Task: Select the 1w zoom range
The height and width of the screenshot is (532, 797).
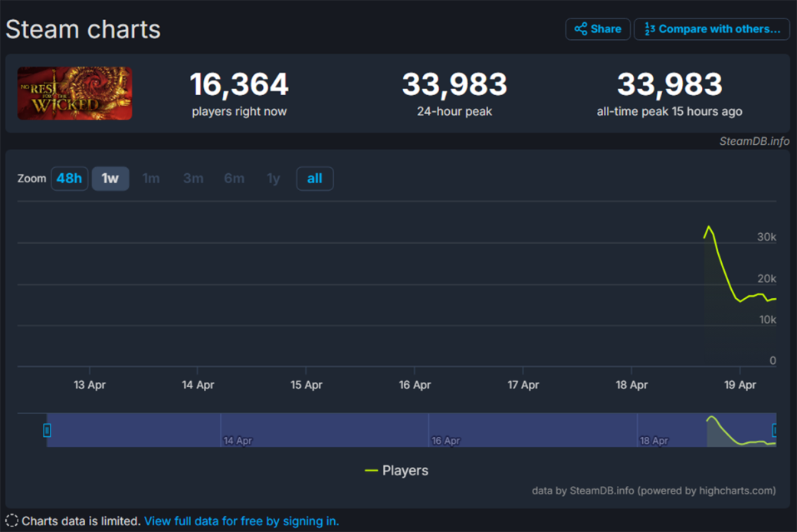Action: click(x=110, y=179)
